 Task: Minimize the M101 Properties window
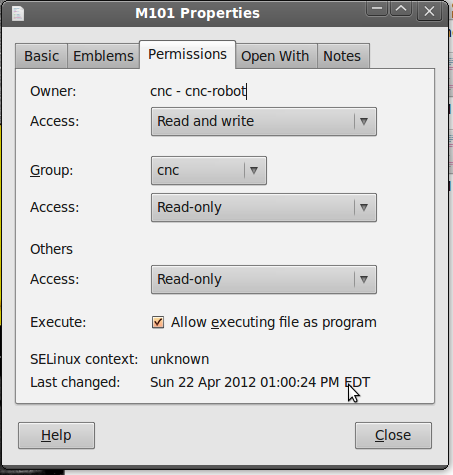(x=377, y=9)
